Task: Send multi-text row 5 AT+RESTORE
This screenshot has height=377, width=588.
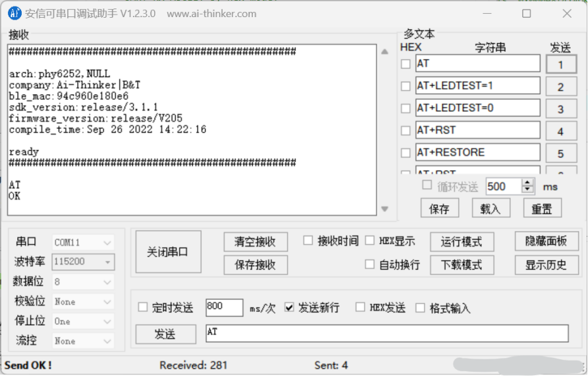Action: click(x=561, y=153)
